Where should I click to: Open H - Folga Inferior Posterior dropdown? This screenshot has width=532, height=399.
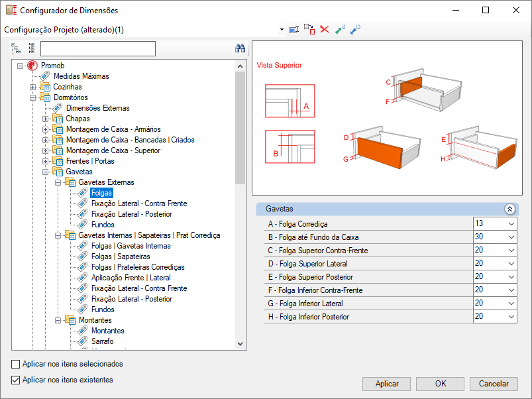pos(511,317)
